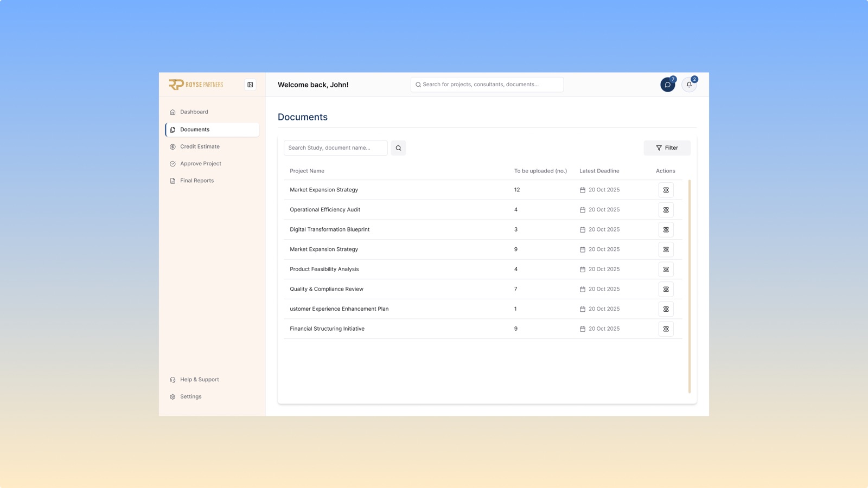Image resolution: width=868 pixels, height=488 pixels.
Task: View Market Expansion Strategy with 12 uploads
Action: point(666,190)
